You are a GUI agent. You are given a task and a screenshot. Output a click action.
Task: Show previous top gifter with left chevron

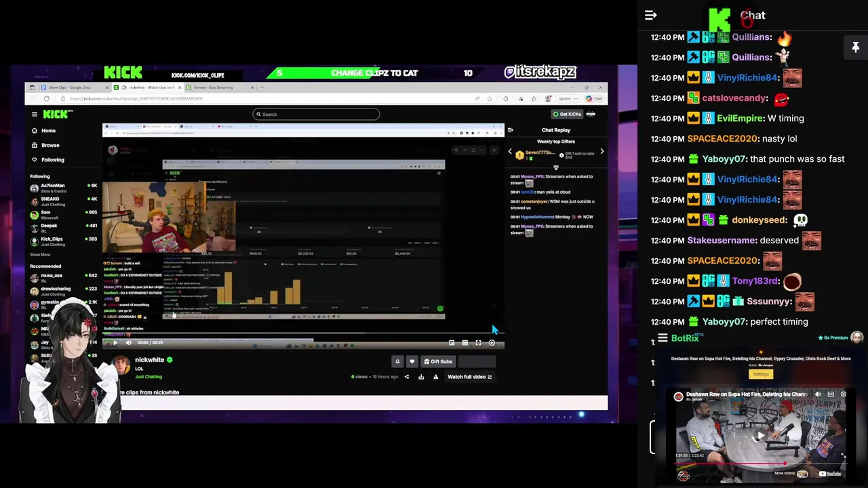coord(510,152)
